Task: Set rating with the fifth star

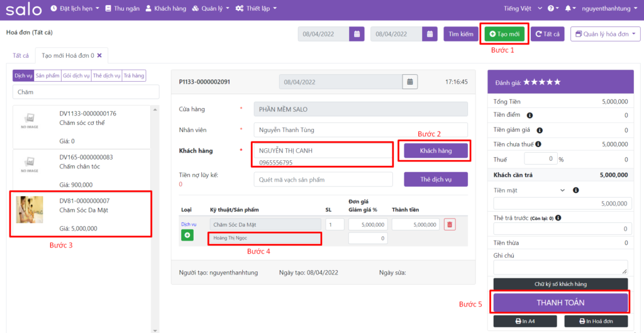Action: [x=557, y=82]
